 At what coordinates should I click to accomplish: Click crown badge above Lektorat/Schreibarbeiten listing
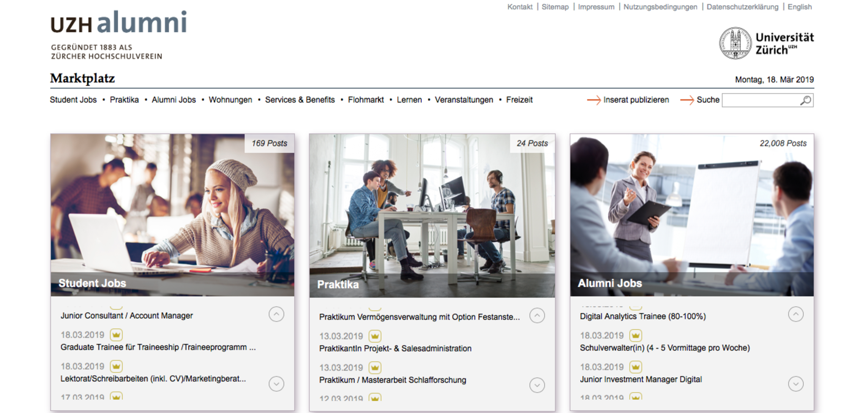click(x=116, y=366)
